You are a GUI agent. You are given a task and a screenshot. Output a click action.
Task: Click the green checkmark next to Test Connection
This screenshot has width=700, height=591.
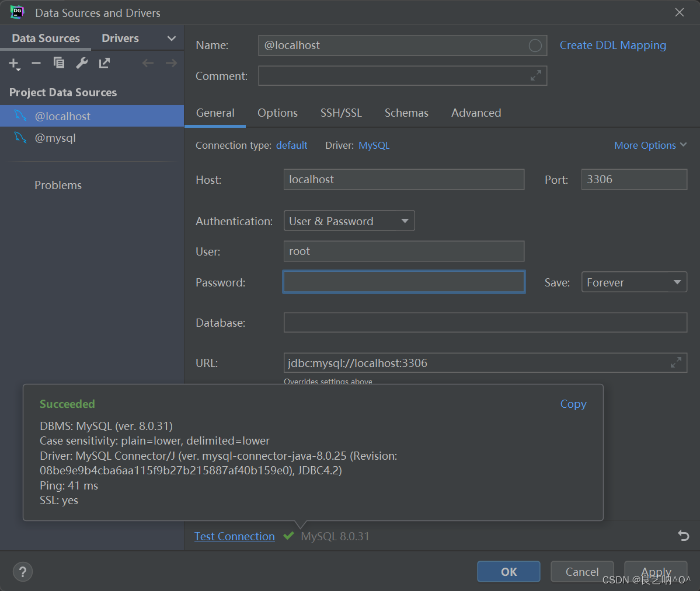(288, 535)
